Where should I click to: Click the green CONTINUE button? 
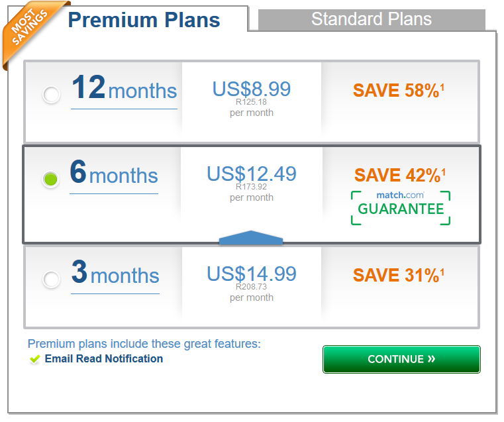(x=401, y=359)
